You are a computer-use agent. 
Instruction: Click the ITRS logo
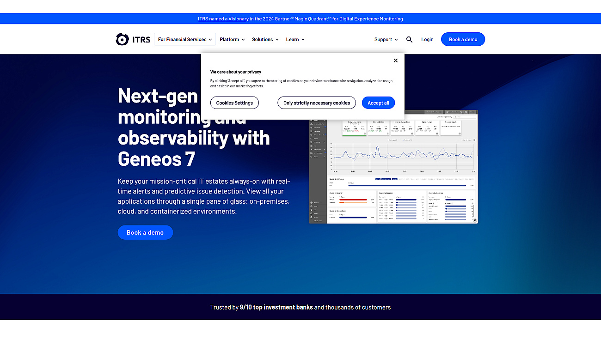[133, 39]
